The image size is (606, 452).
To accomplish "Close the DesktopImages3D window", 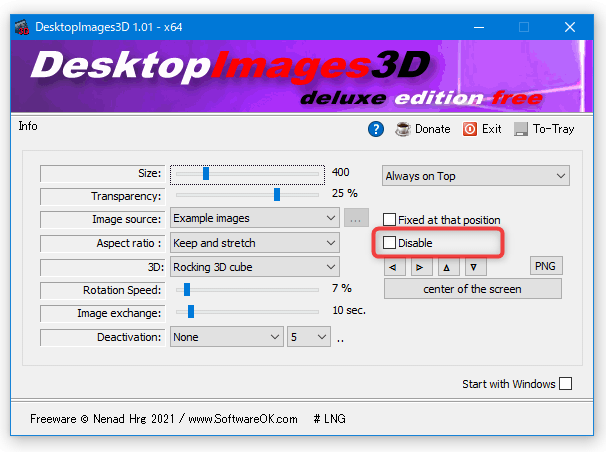I will (570, 27).
